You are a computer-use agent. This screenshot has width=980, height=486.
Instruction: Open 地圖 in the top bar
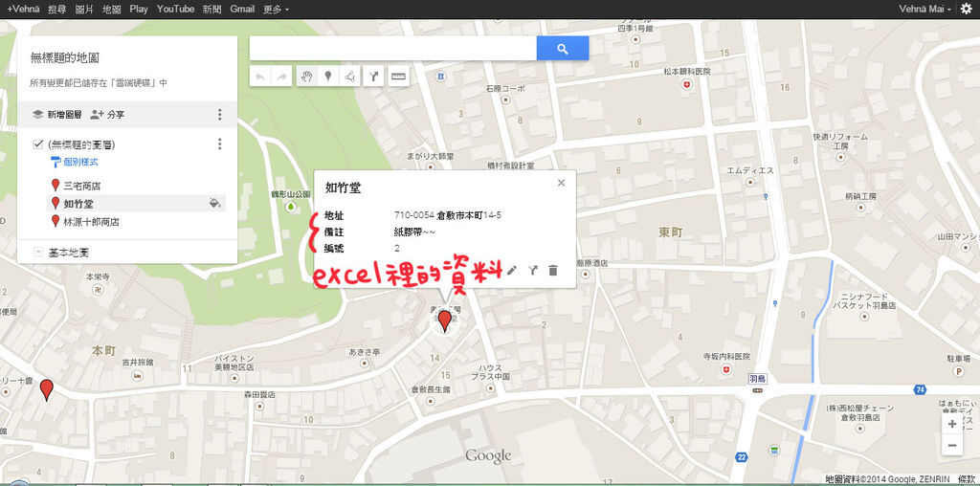(x=111, y=9)
